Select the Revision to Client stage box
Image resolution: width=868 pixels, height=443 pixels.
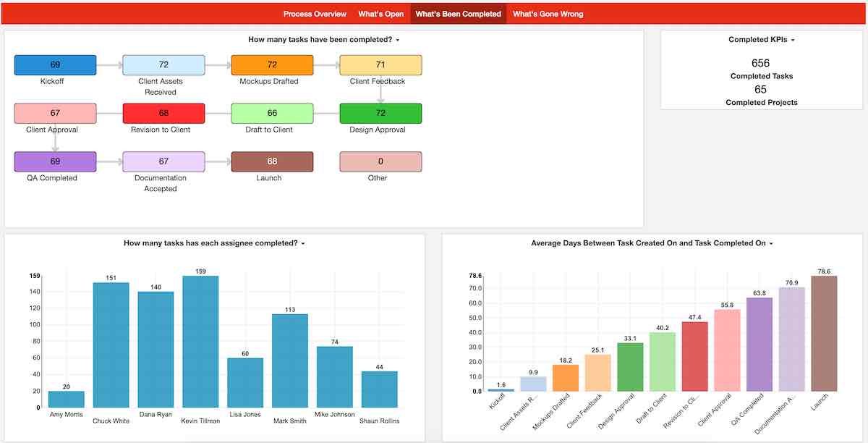coord(163,113)
